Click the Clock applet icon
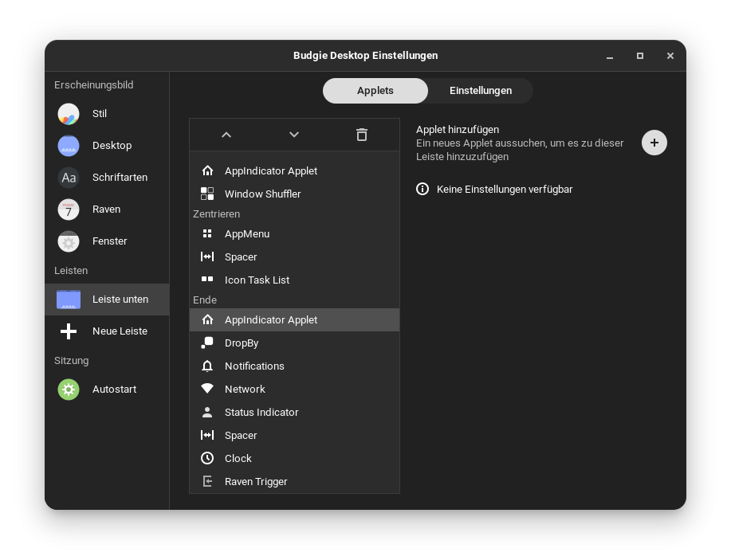Viewport: 731px width, 560px height. (207, 459)
